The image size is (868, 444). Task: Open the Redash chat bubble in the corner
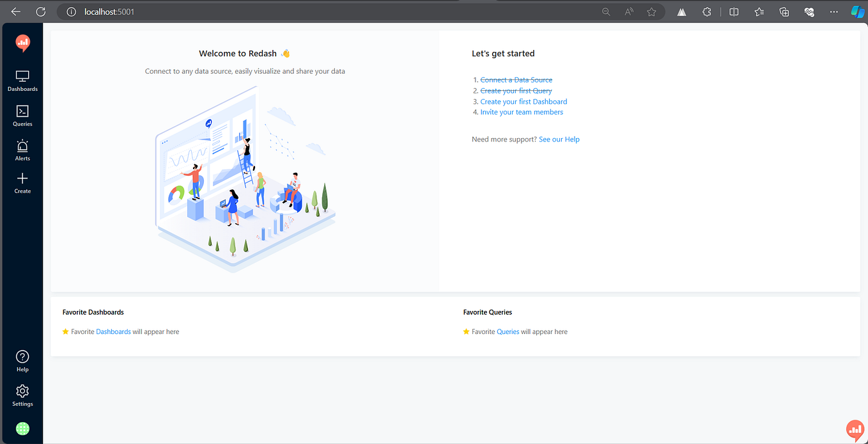tap(855, 429)
